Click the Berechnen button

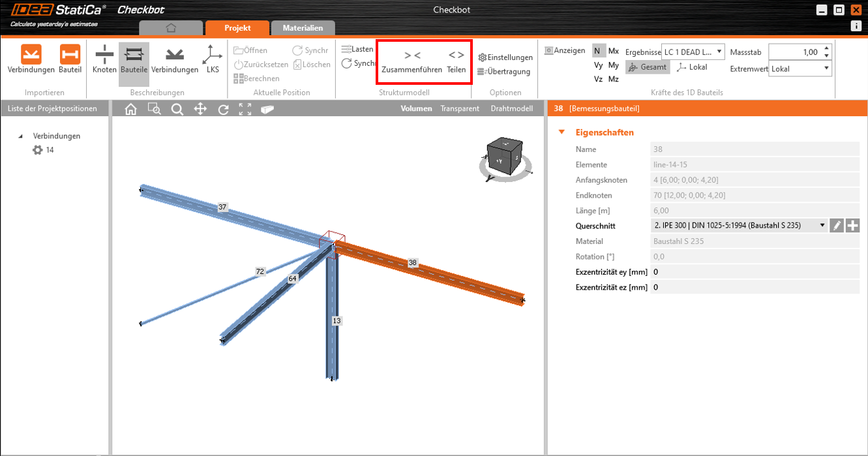pos(256,78)
